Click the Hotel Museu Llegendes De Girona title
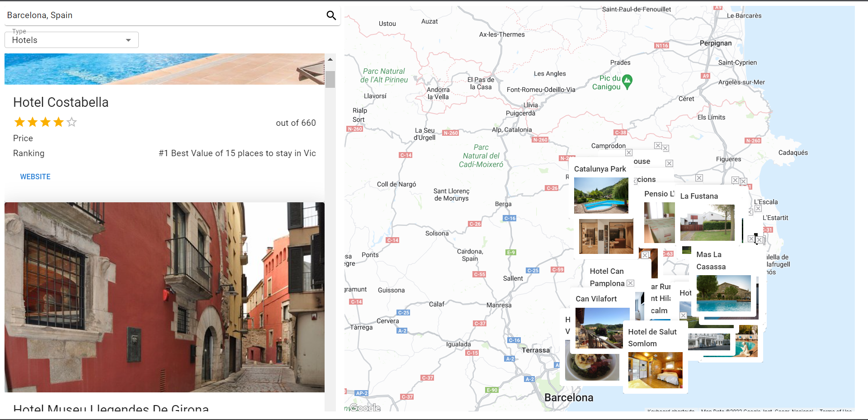Viewport: 868px width, 420px height. [x=111, y=407]
